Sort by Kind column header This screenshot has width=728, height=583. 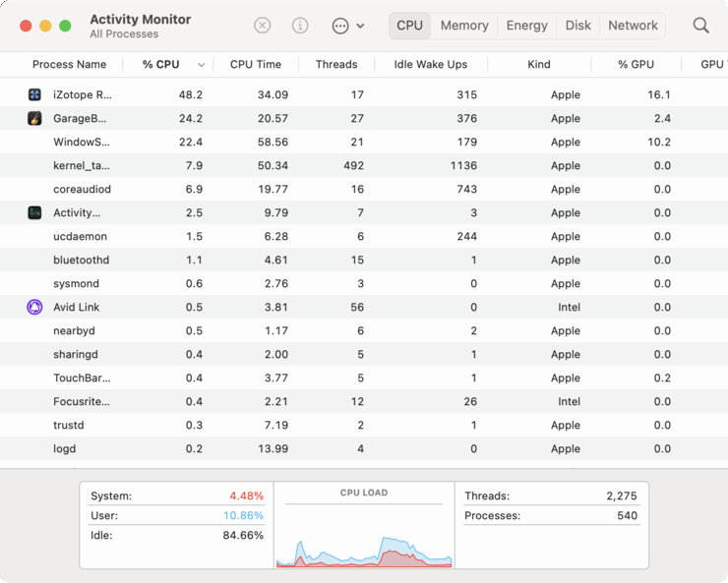coord(539,65)
